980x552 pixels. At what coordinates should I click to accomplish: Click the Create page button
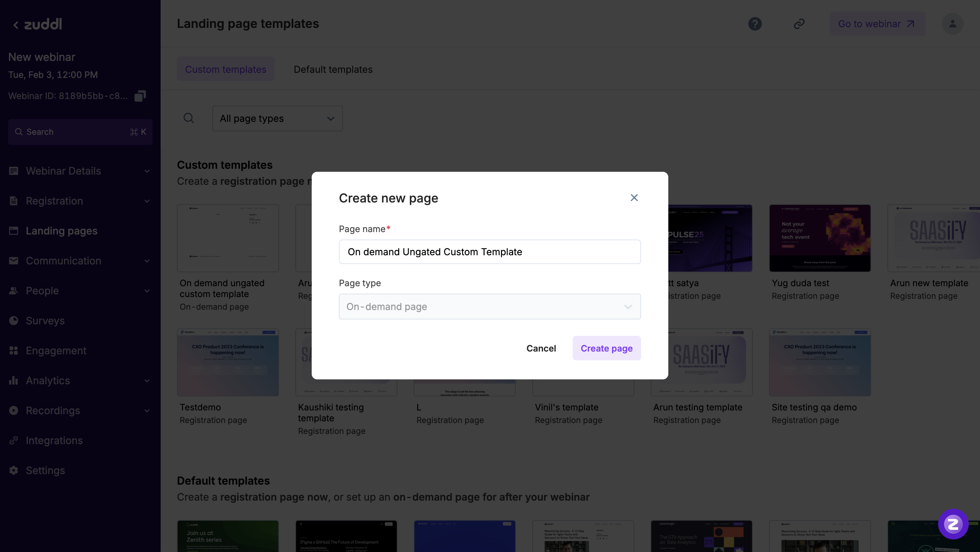(x=606, y=348)
